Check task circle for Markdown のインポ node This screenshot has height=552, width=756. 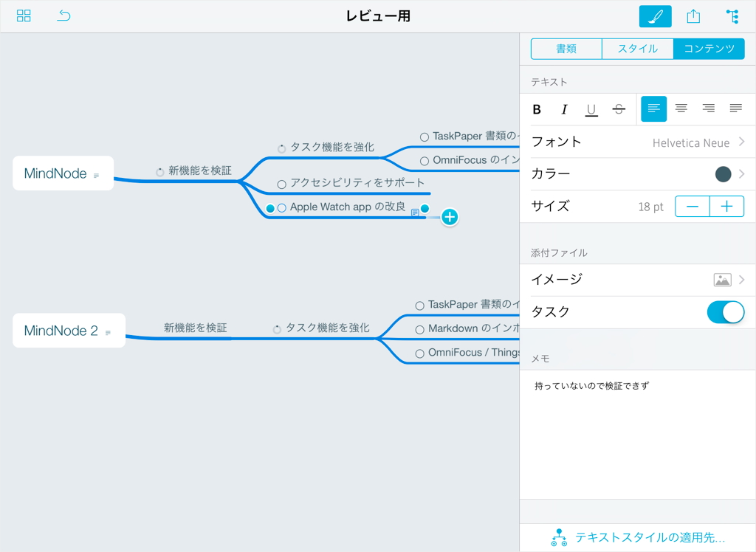pos(420,330)
